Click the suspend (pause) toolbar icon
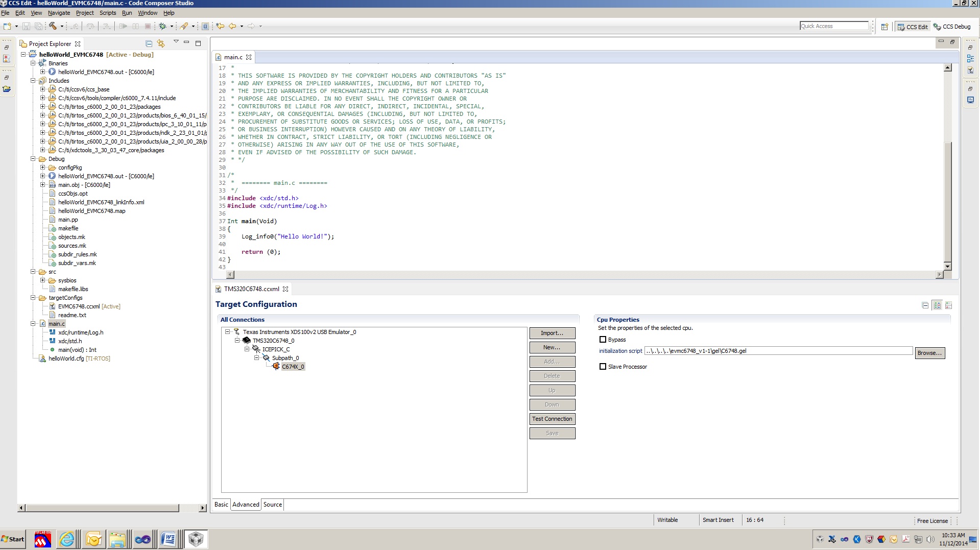The width and height of the screenshot is (980, 550). [x=135, y=26]
